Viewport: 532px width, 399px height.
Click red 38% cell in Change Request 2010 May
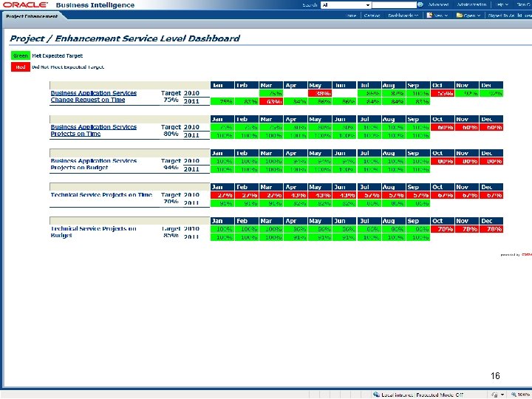pos(320,93)
